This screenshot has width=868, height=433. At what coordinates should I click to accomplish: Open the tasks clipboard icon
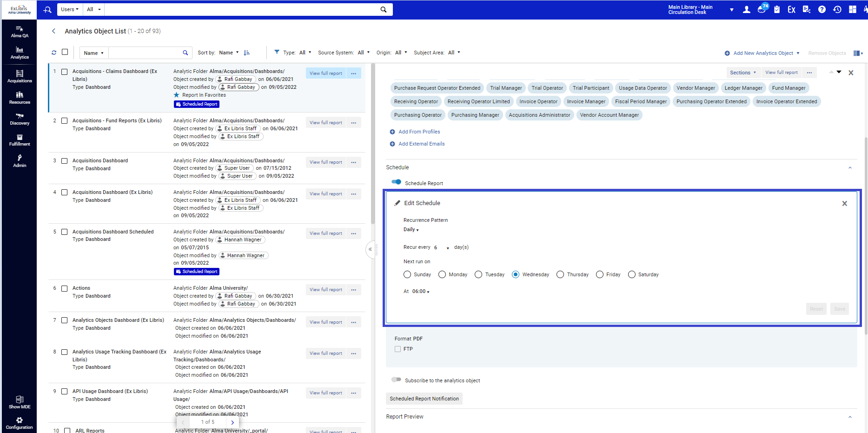[777, 9]
